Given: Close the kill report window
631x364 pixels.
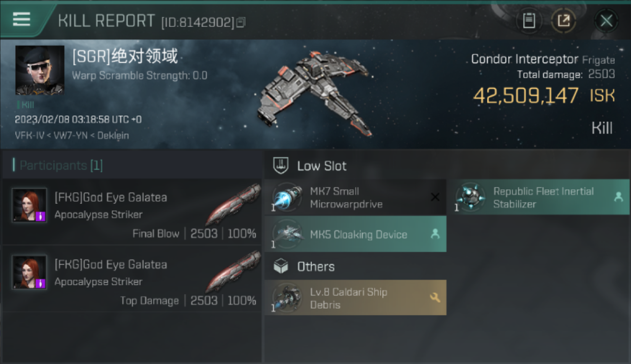Looking at the screenshot, I should click(606, 21).
